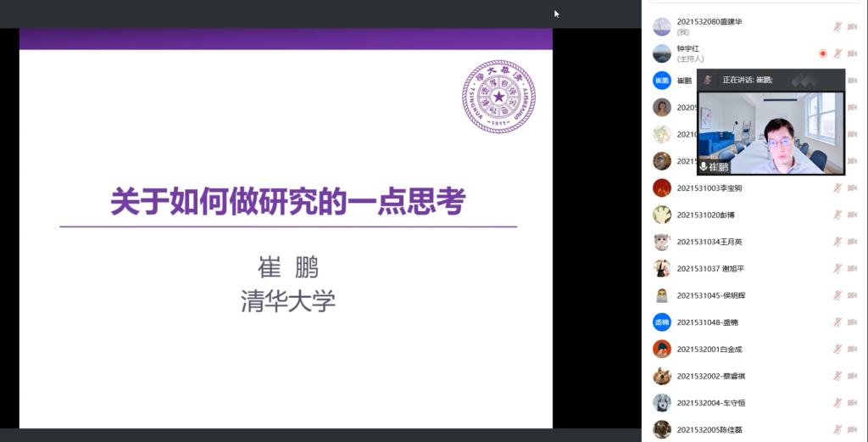Click camera icon in 钟宇红's row
This screenshot has height=442, width=868.
[852, 53]
